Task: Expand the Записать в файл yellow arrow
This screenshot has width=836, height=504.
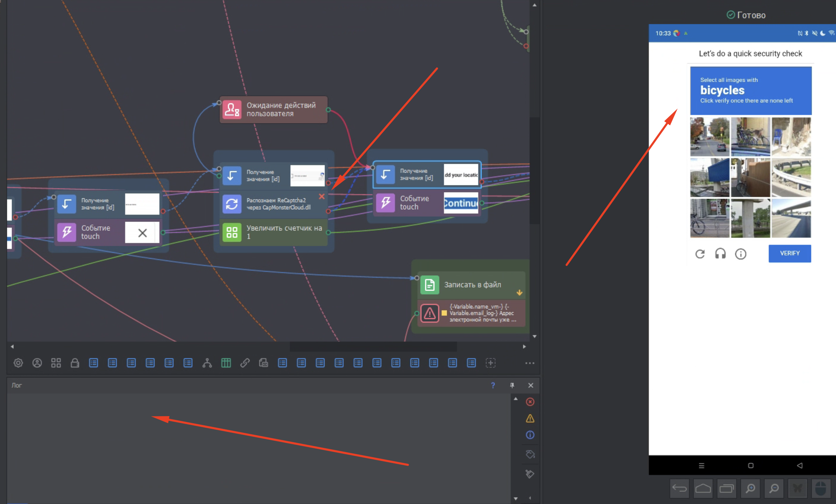Action: 519,293
